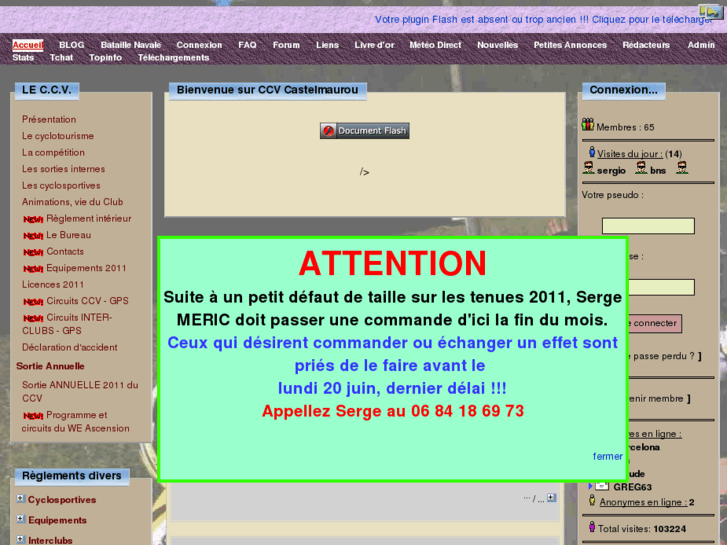Open the Téléchargements menu item
This screenshot has width=727, height=545.
[x=173, y=58]
